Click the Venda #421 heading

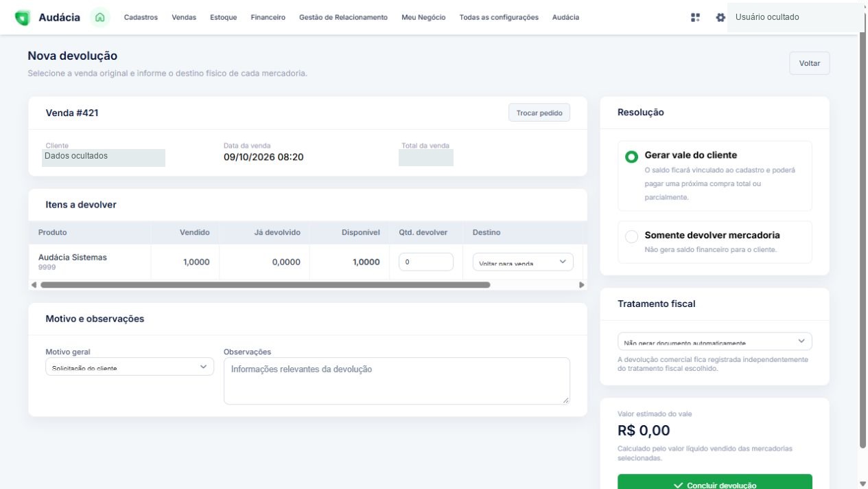pyautogui.click(x=72, y=113)
